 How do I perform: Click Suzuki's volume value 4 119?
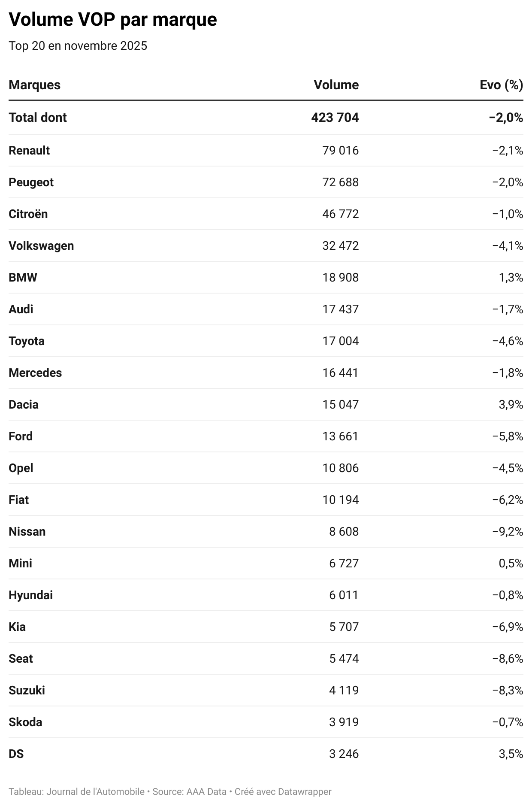[344, 691]
